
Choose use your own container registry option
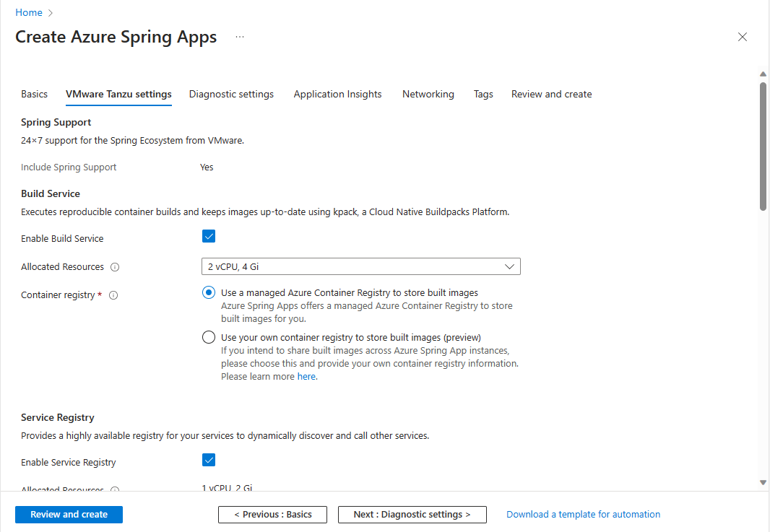click(x=209, y=337)
